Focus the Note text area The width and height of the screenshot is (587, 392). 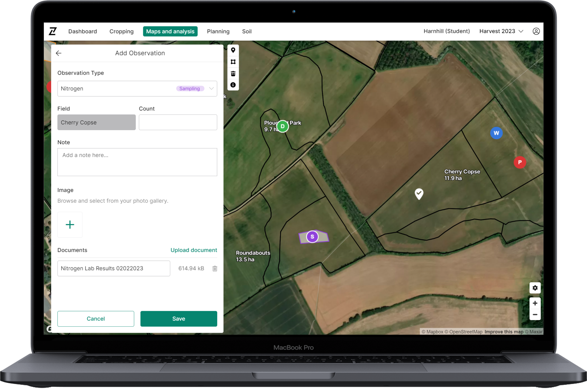click(x=137, y=162)
